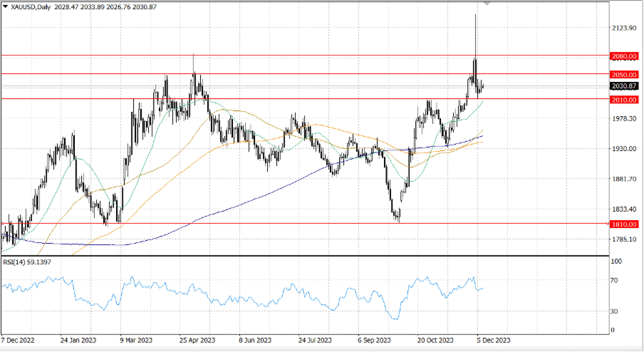
Task: Click the RSI 70 level scale label
Action: point(614,280)
